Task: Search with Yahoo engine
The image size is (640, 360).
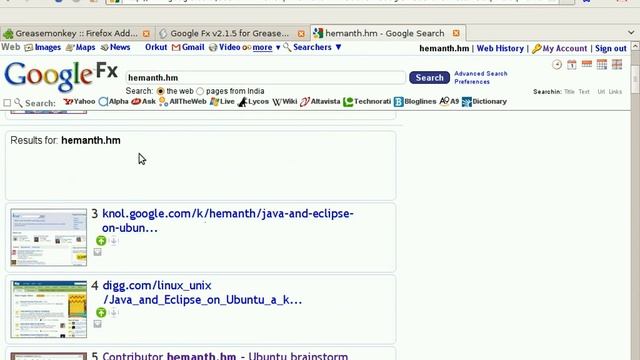Action: click(x=79, y=102)
